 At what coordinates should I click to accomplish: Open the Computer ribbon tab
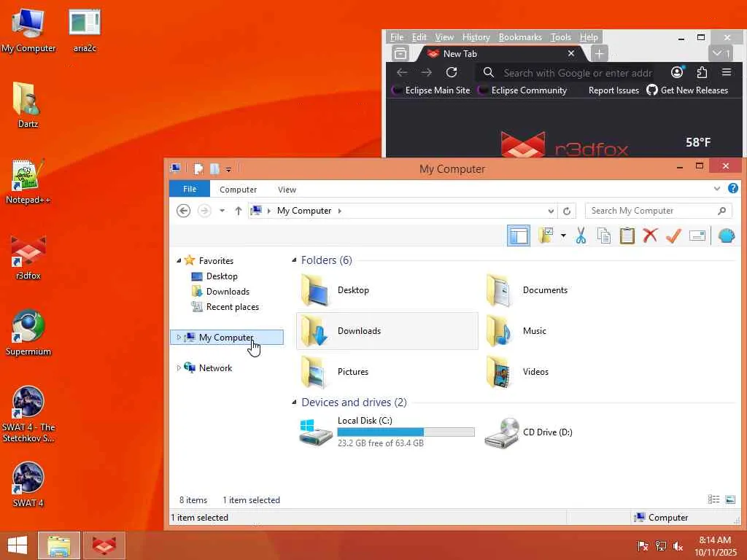point(239,190)
